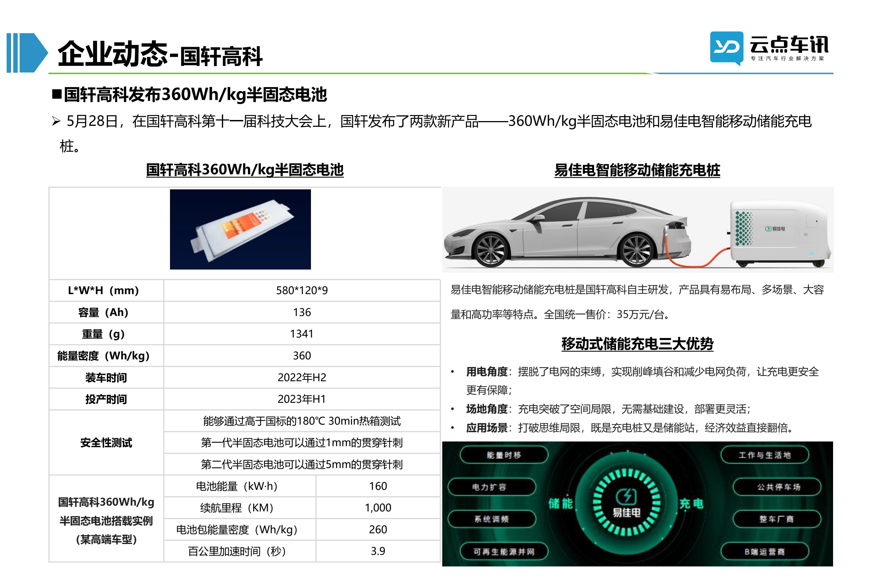The width and height of the screenshot is (882, 588).
Task: Click the 专注汽车行业解决方案 tagline
Action: 787,59
